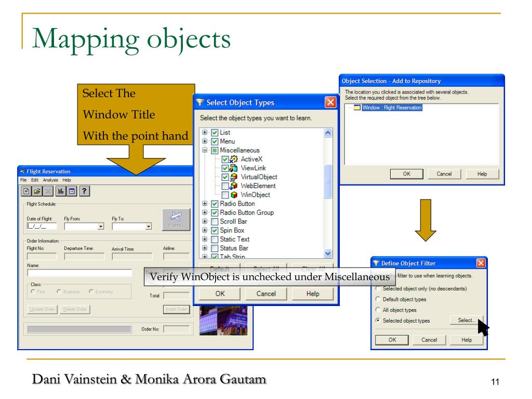Image resolution: width=532 pixels, height=399 pixels.
Task: Check the Status Bar checkbox
Action: [215, 248]
